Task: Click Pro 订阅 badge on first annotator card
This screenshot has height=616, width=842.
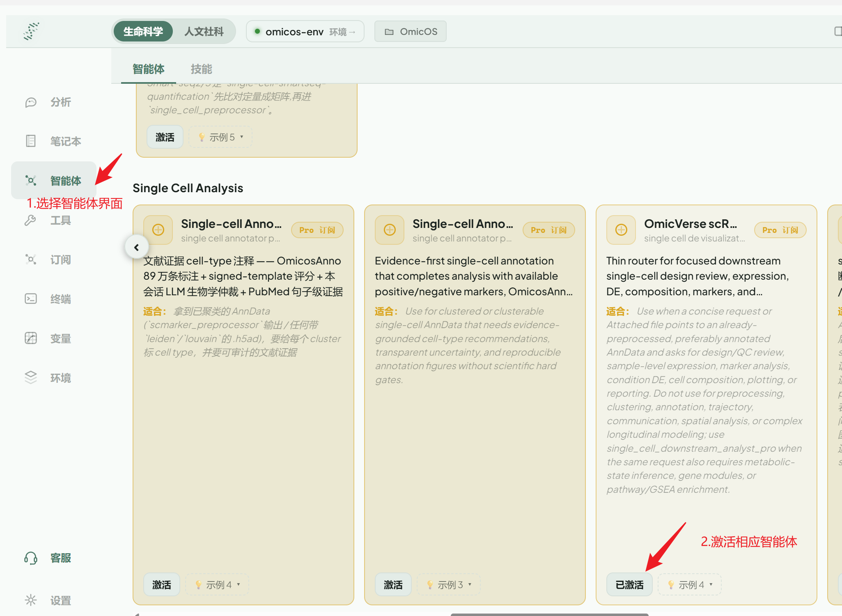Action: [x=317, y=230]
